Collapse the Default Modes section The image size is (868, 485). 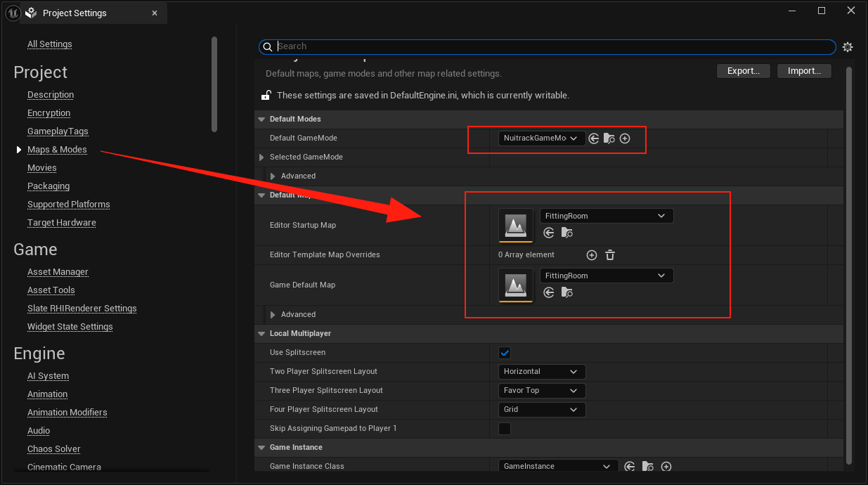(x=262, y=119)
